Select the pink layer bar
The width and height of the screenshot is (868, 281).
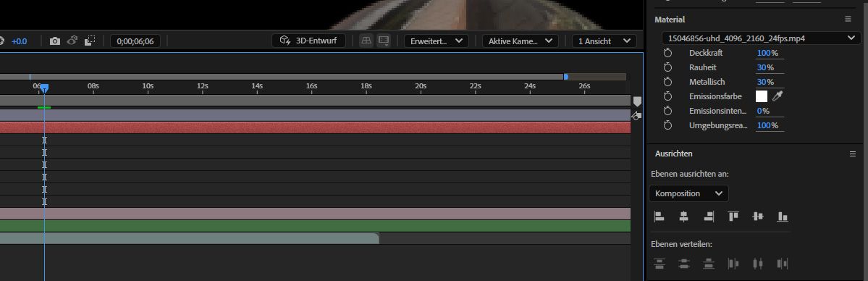(315, 214)
